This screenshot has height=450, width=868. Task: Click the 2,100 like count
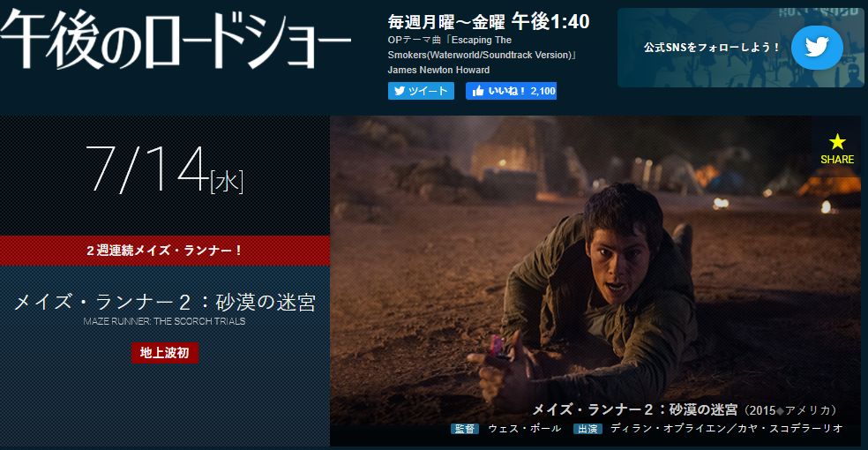542,91
